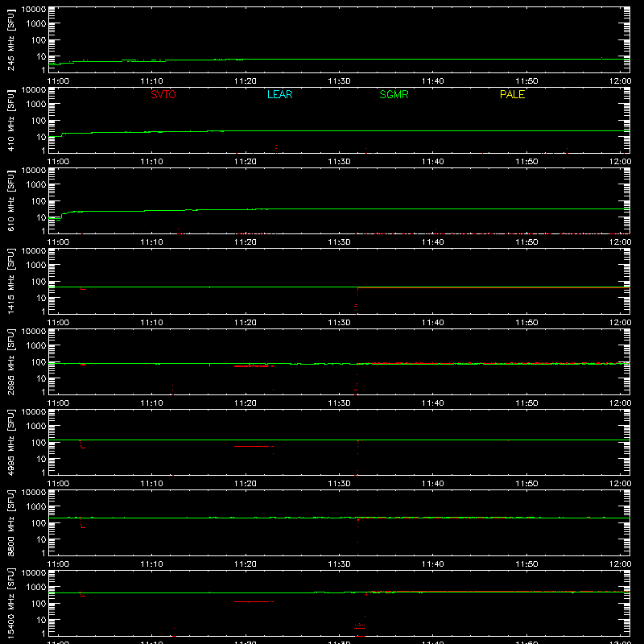Click the '1' tick of the 15400 MHz plot
Viewport: 644px width, 644px height.
point(43,634)
